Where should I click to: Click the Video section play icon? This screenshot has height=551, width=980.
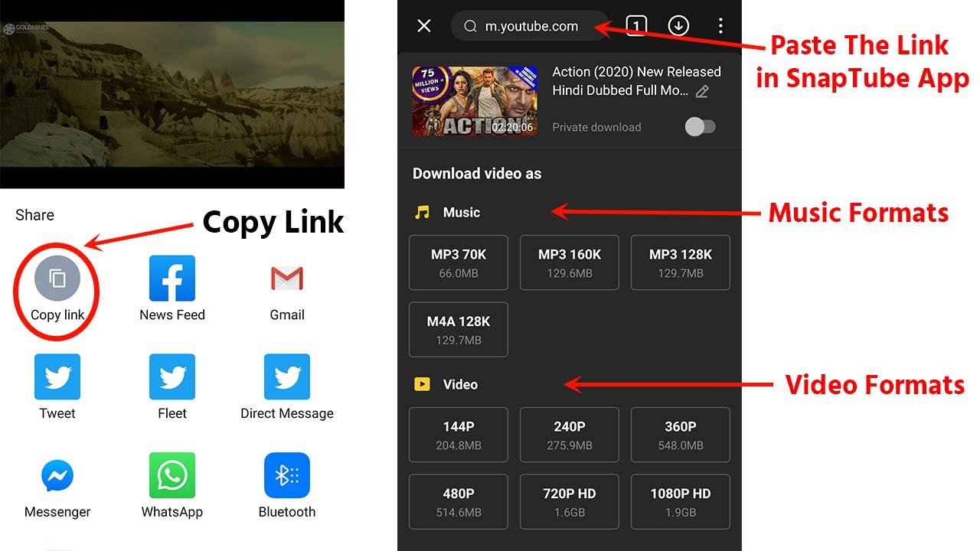(x=422, y=384)
